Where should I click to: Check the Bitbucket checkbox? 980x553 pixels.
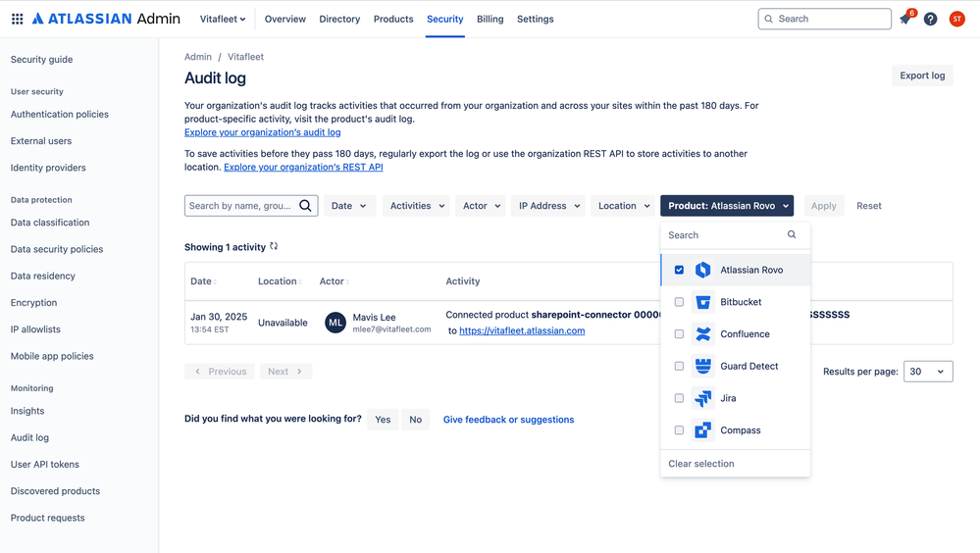pyautogui.click(x=679, y=302)
